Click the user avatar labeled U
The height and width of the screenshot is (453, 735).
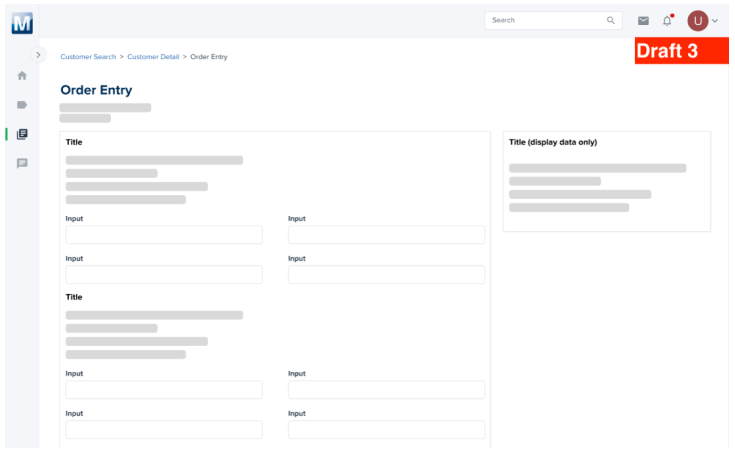click(x=697, y=20)
